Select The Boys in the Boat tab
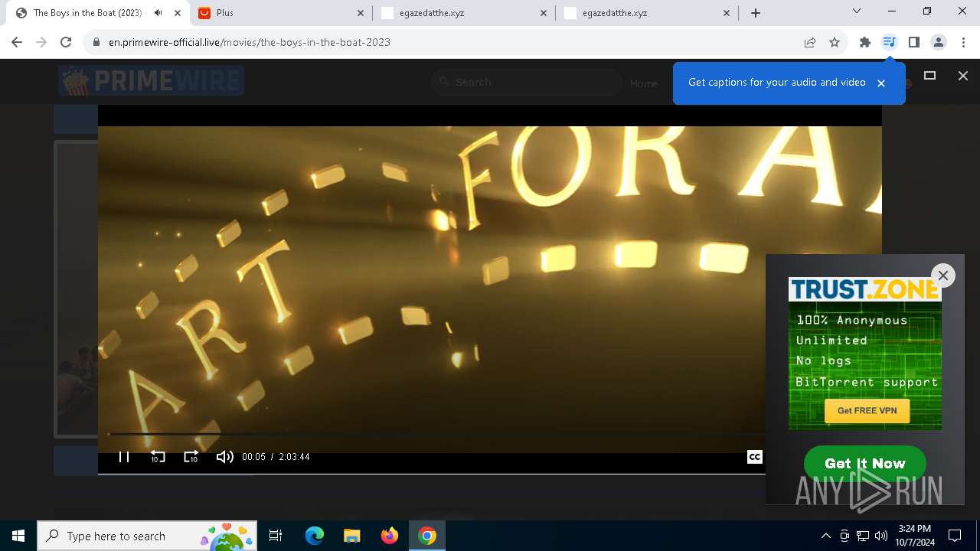 click(98, 13)
